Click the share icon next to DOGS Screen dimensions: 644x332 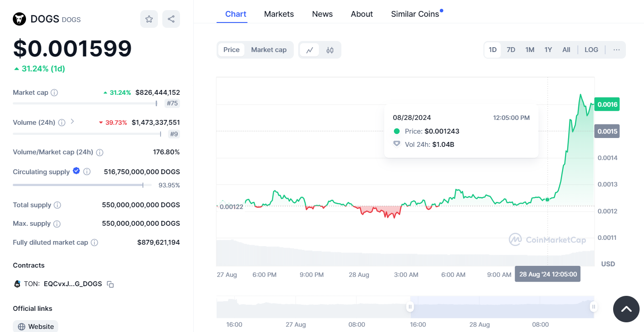(171, 19)
